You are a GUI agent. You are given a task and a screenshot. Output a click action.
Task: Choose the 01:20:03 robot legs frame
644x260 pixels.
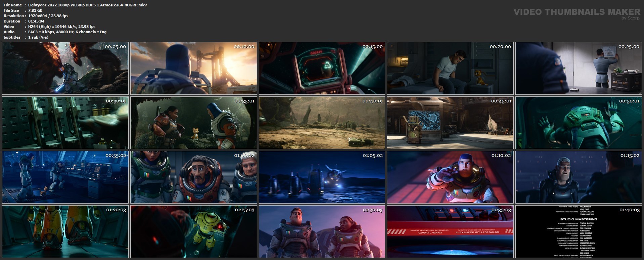pos(66,232)
